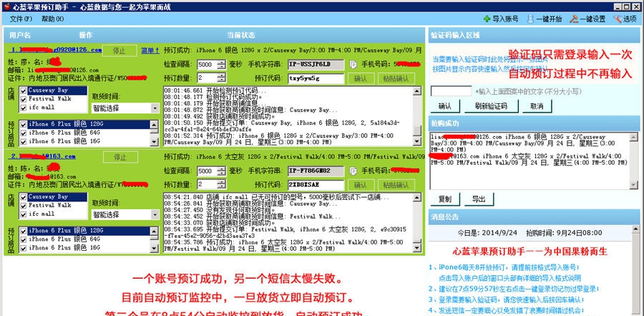Click the app icon in the title bar
Viewport: 644px width, 316px height.
coord(6,7)
